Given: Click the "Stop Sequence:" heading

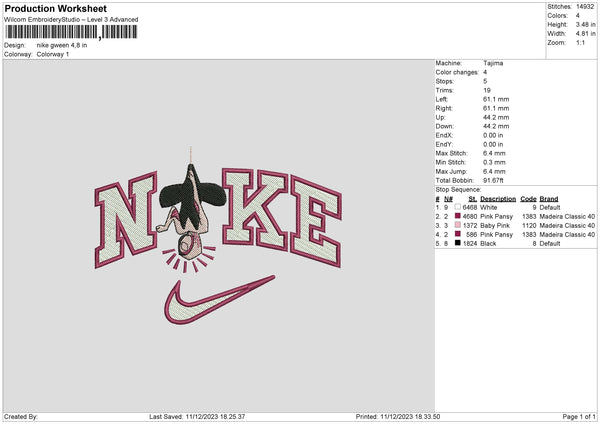Looking at the screenshot, I should 458,189.
